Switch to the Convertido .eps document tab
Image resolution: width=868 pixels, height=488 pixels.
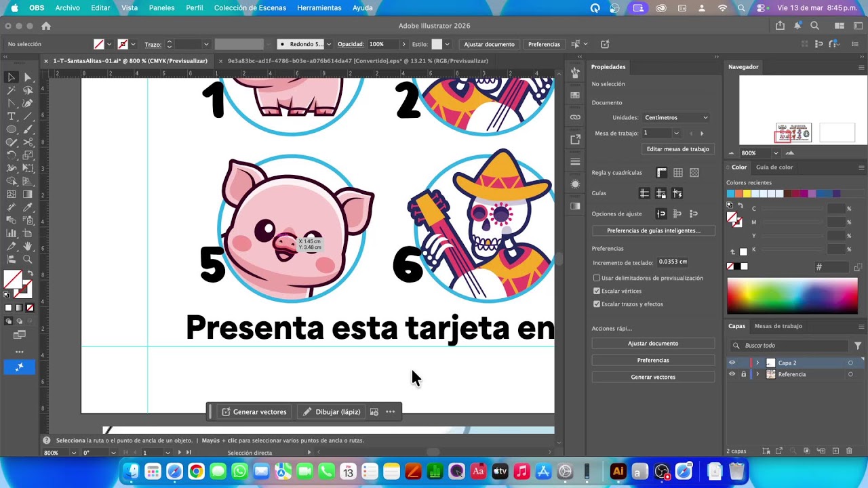(x=357, y=61)
